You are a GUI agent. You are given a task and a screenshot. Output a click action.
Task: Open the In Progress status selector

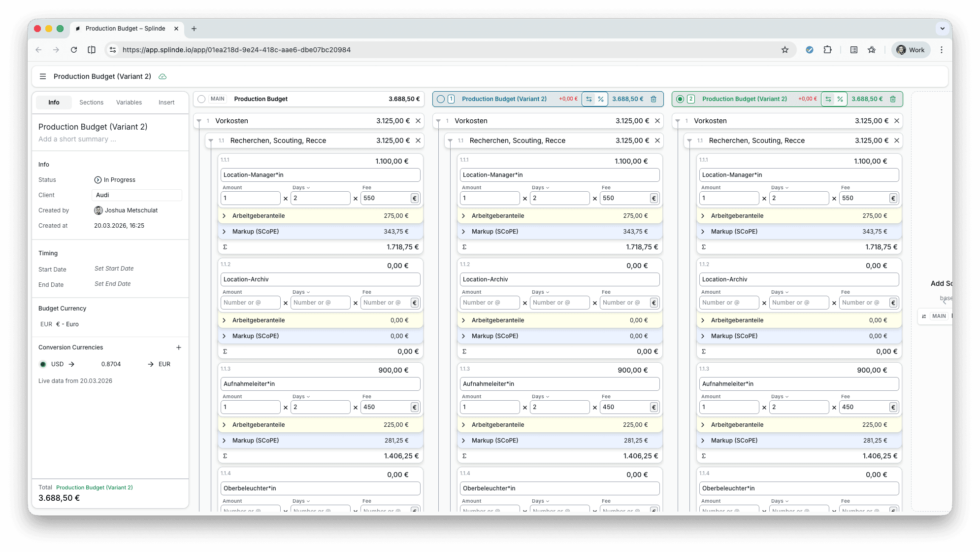pyautogui.click(x=115, y=180)
